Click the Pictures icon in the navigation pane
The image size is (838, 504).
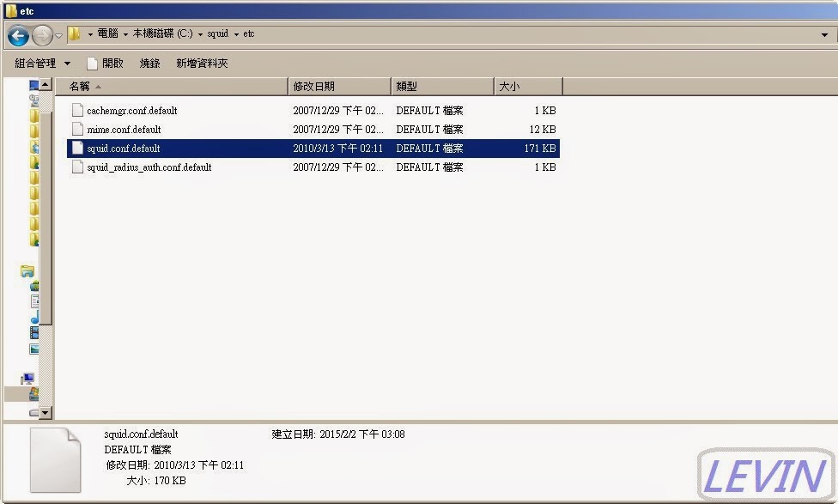[x=34, y=349]
